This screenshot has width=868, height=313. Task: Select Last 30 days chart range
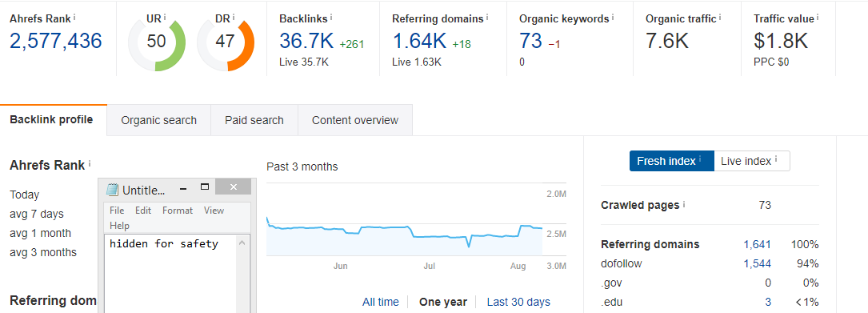(518, 302)
